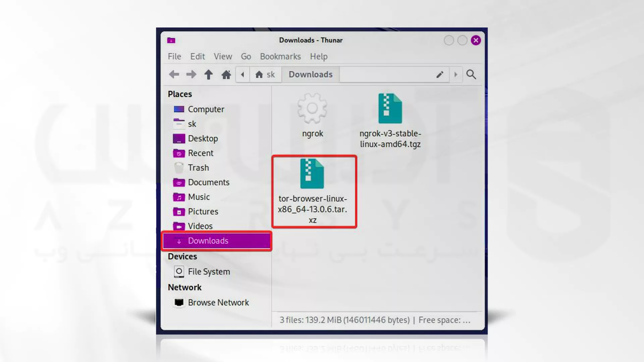Select the File System device
Image resolution: width=644 pixels, height=362 pixels.
[x=209, y=271]
